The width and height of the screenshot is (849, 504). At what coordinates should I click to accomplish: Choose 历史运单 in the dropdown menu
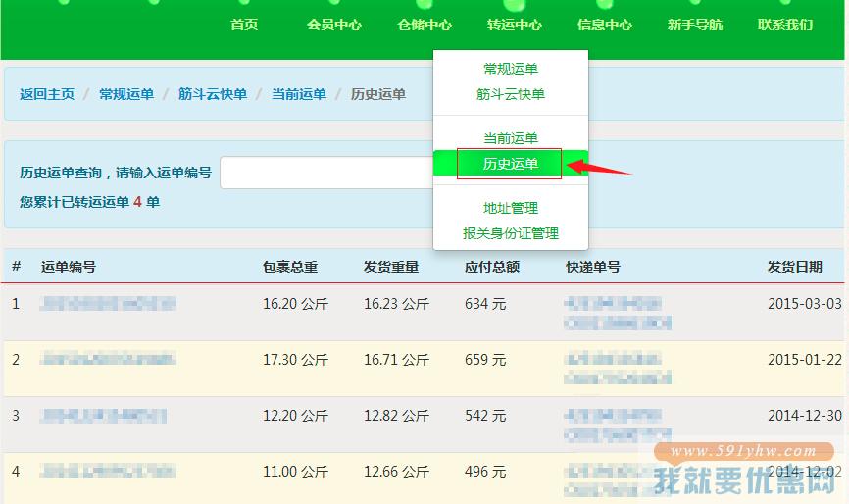coord(511,164)
